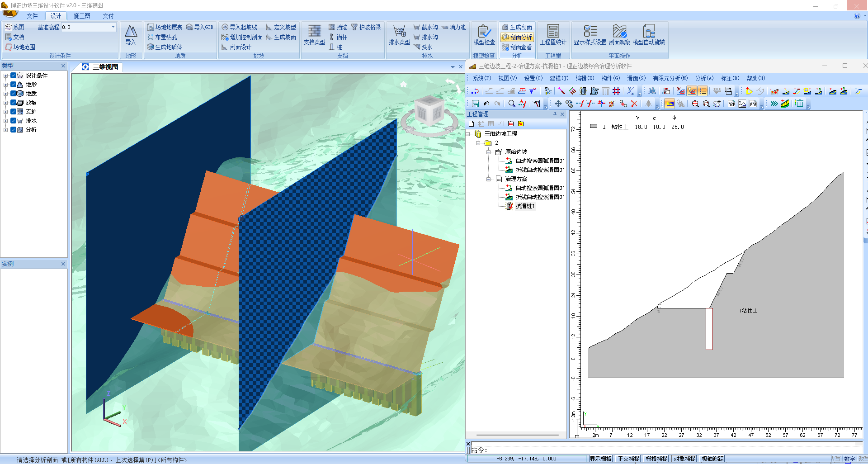Toggle 正交捕捉 in the status bar
868x464 pixels.
pyautogui.click(x=628, y=459)
